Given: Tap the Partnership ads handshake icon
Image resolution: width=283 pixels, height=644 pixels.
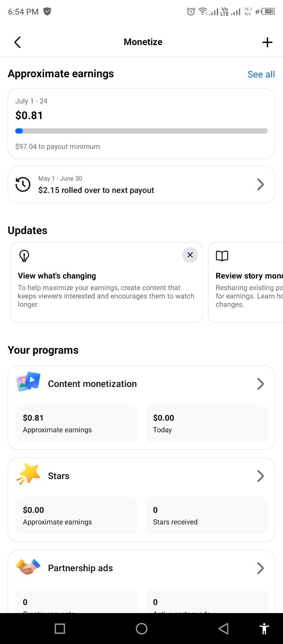Looking at the screenshot, I should [28, 567].
